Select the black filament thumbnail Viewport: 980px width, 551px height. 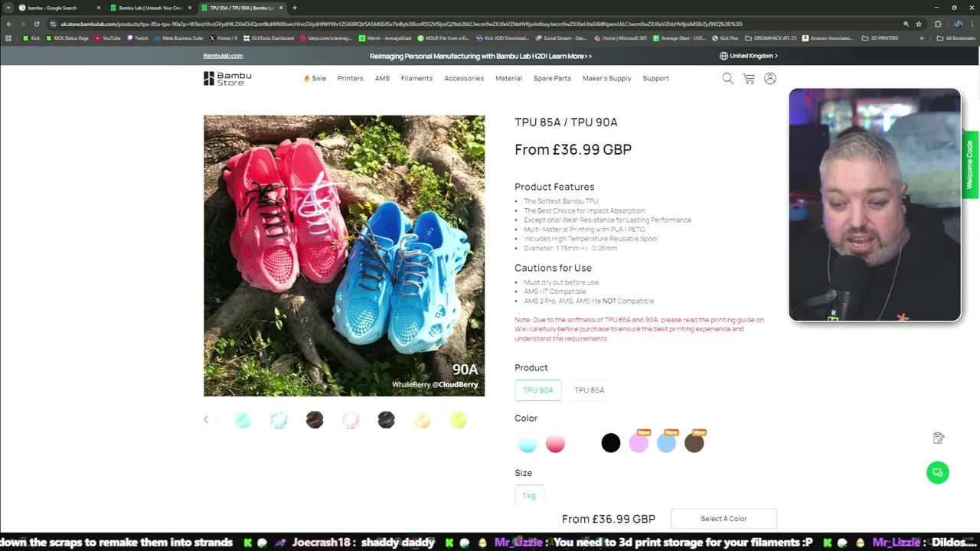click(x=386, y=419)
